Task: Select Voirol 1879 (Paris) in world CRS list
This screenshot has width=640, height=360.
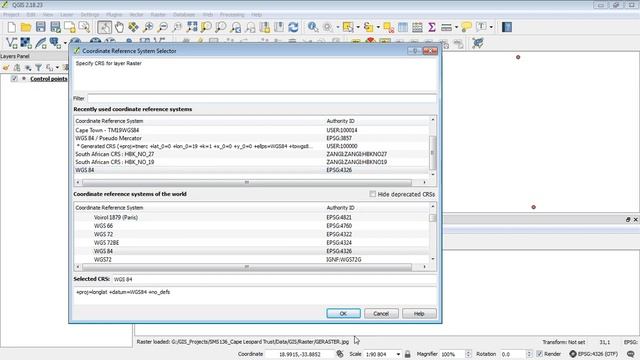Action: tap(252, 218)
